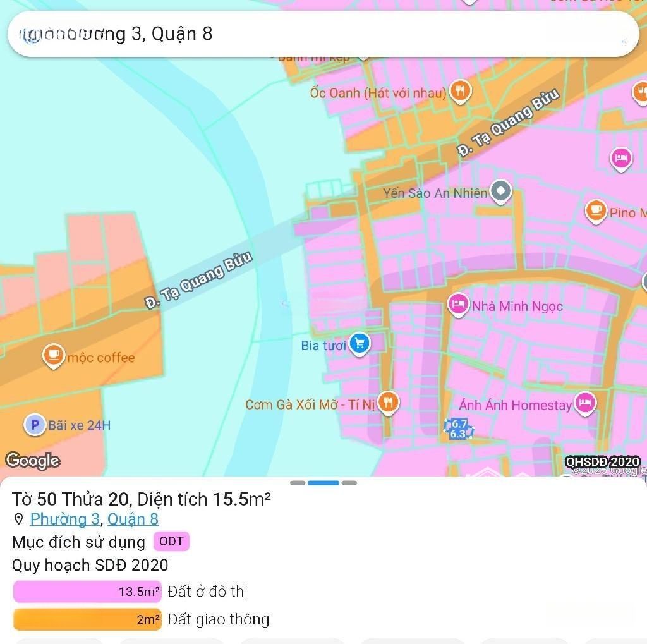
Task: Open the Phường 3 link
Action: (64, 519)
